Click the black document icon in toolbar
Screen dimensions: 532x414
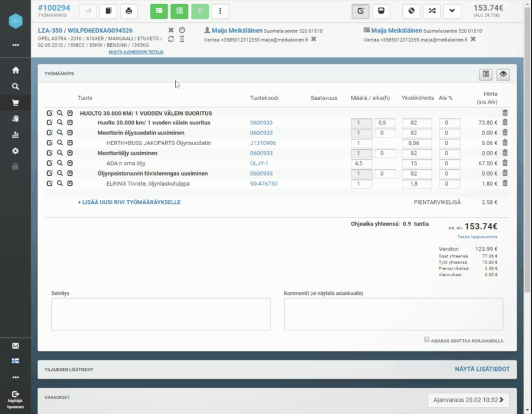109,11
